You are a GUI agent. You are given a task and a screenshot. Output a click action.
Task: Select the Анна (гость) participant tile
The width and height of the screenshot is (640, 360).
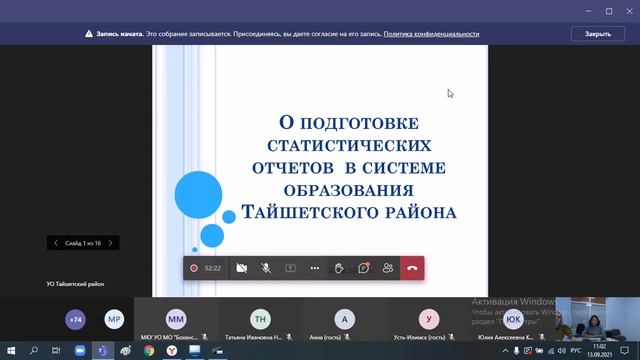click(x=344, y=320)
